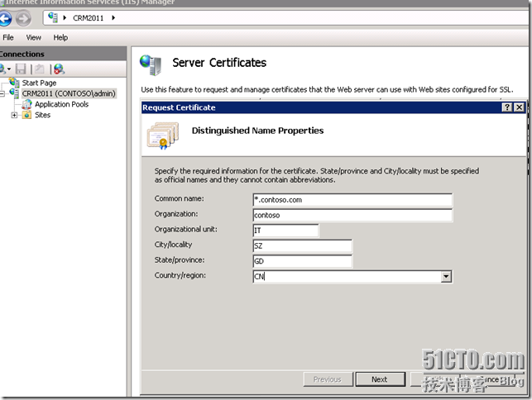
Task: Click the greyed Forward arrow button
Action: pyautogui.click(x=23, y=18)
